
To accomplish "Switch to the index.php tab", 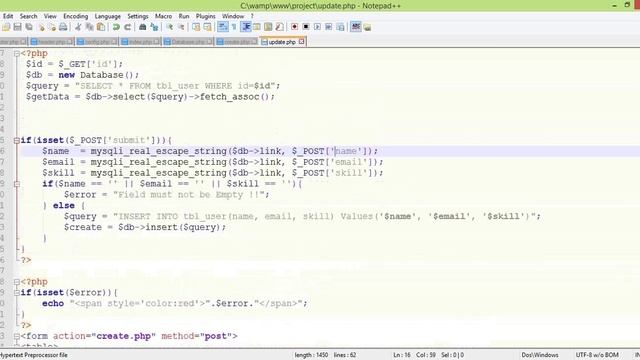I will [x=140, y=42].
